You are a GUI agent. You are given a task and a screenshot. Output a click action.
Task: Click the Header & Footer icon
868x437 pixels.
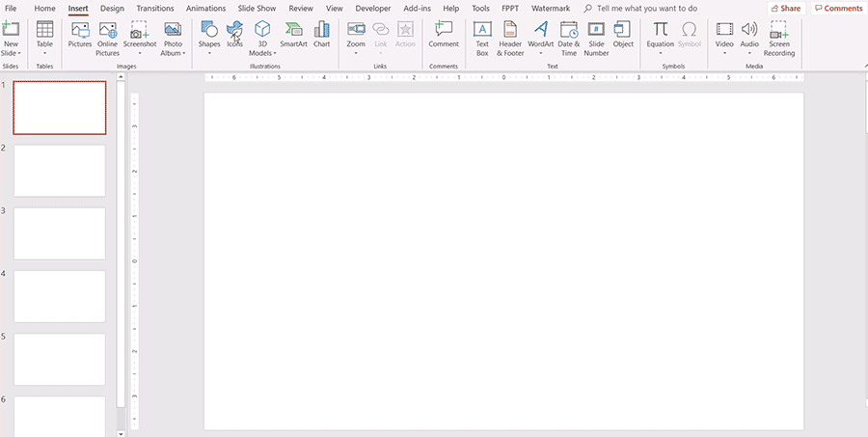(510, 35)
